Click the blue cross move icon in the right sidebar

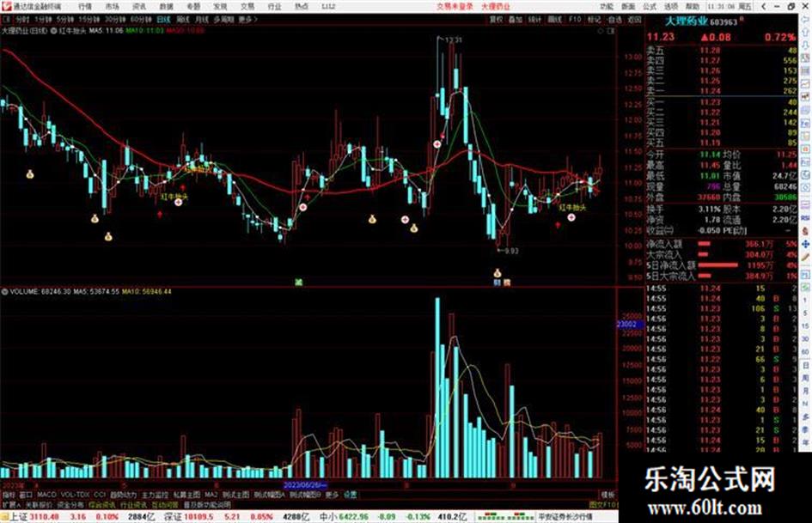click(x=806, y=244)
